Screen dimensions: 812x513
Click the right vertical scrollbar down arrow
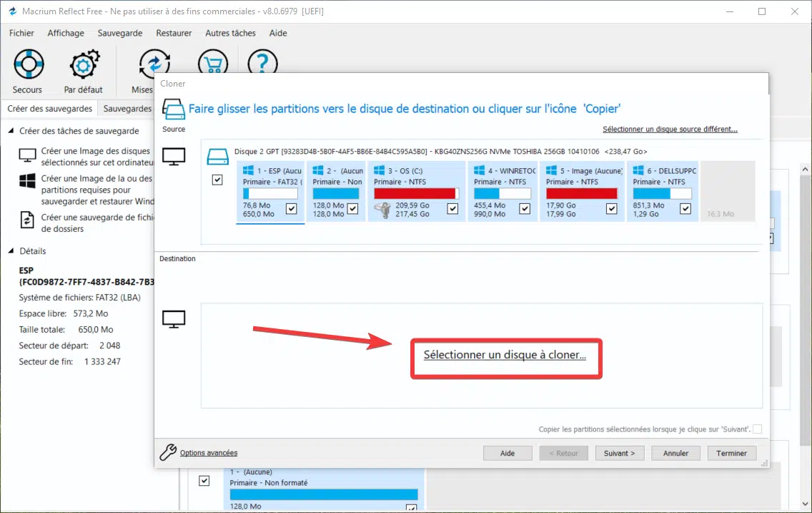pyautogui.click(x=805, y=504)
